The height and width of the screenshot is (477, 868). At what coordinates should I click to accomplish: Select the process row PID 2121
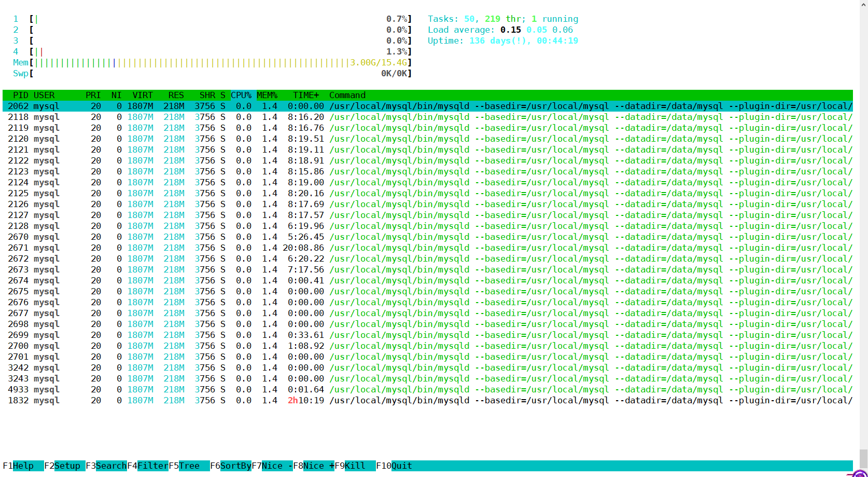point(428,149)
